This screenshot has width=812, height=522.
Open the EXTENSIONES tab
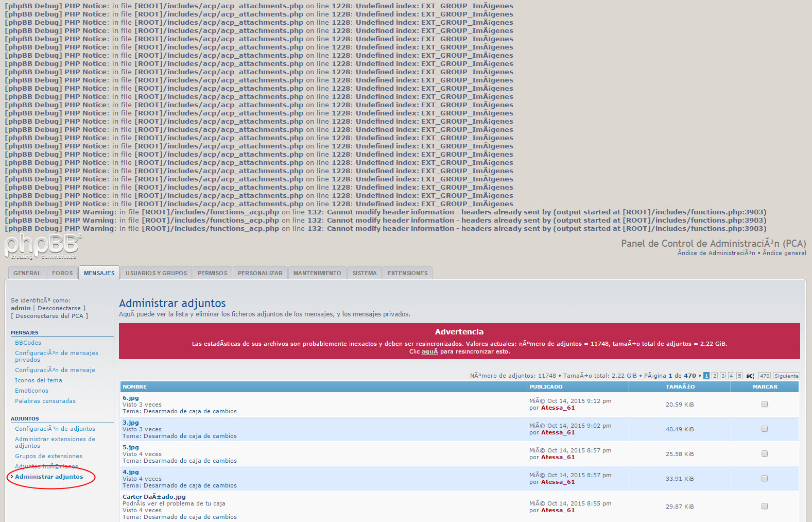click(407, 273)
